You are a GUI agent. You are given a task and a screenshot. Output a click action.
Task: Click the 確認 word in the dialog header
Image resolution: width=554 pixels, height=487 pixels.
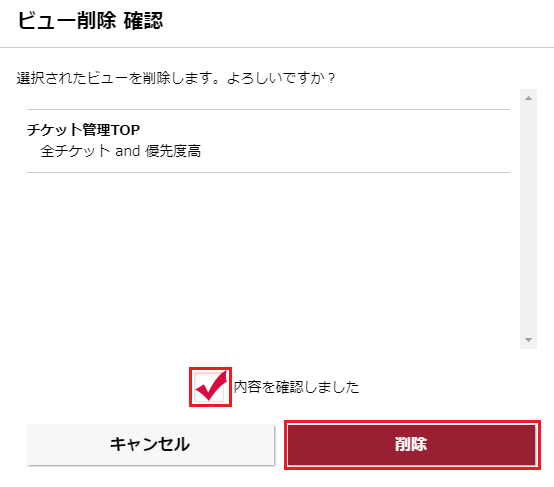(143, 20)
